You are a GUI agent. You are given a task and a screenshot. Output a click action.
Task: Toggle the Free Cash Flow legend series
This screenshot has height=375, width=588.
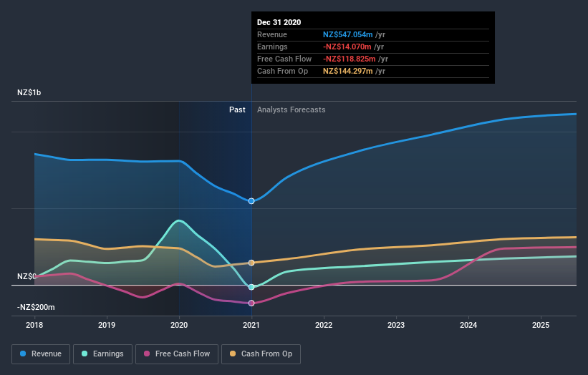[177, 354]
